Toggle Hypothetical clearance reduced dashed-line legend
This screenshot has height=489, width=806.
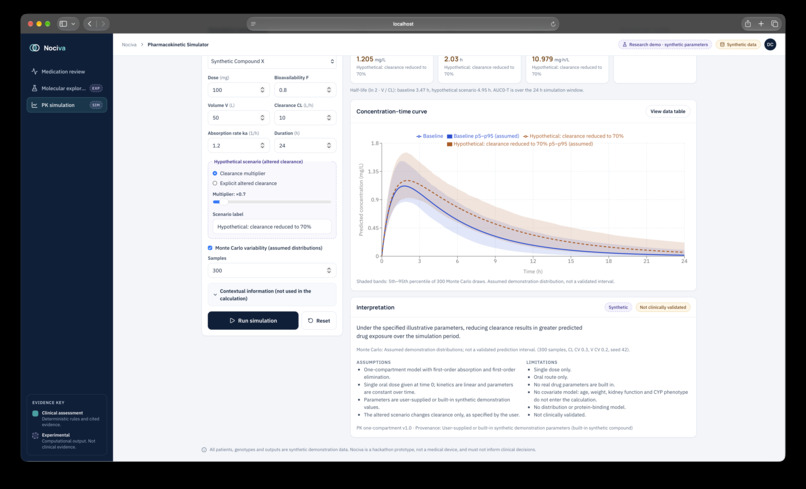(x=573, y=136)
